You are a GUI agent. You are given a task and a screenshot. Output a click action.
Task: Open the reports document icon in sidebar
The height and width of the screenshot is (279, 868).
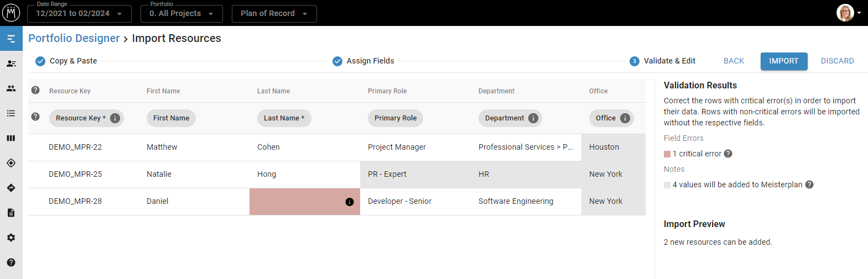11,213
